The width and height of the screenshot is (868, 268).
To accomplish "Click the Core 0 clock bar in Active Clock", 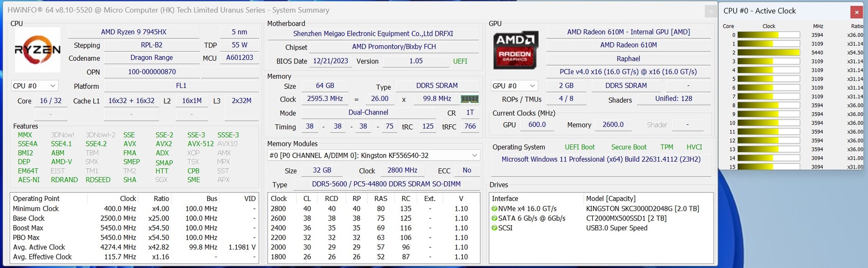I will (x=769, y=35).
